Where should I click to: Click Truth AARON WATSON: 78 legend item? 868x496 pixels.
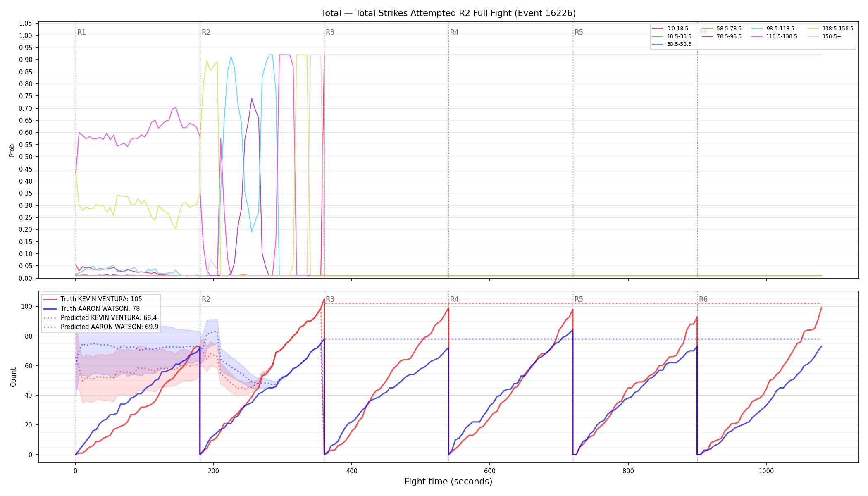(92, 308)
